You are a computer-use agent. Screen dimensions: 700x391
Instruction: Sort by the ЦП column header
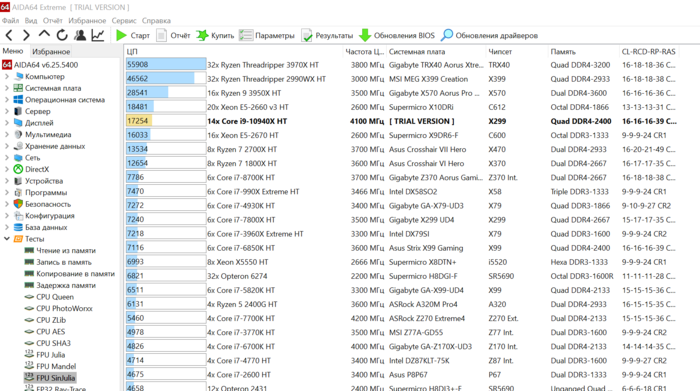(131, 52)
